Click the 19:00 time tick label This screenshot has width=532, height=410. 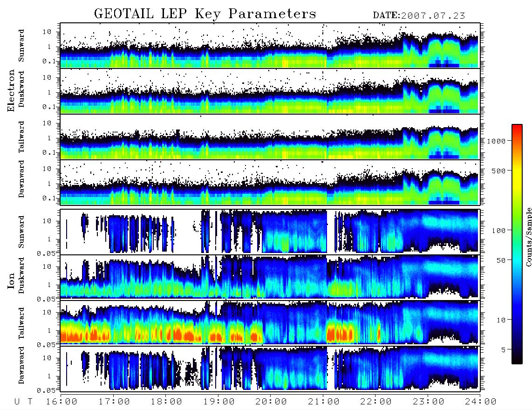pos(219,402)
